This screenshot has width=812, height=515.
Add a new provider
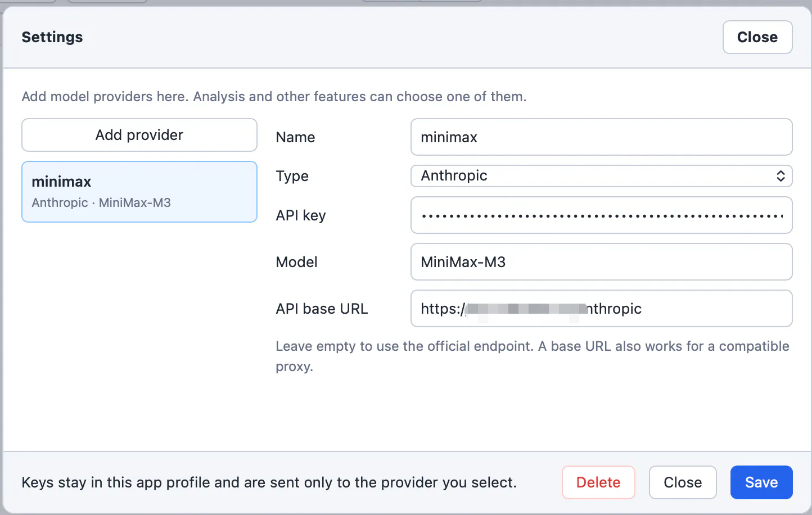(x=139, y=135)
